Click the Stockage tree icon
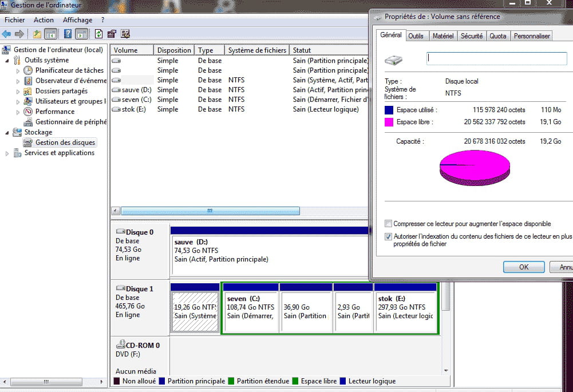 17,132
